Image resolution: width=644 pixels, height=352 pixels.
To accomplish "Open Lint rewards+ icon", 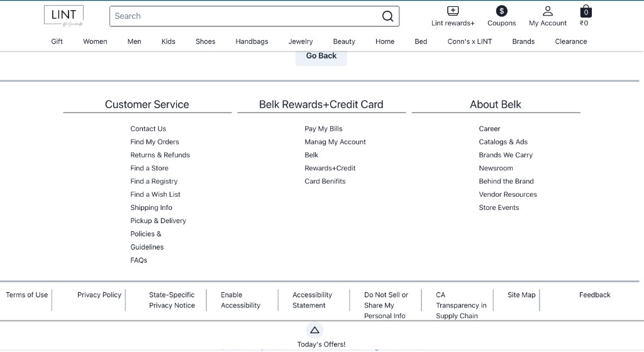I will pyautogui.click(x=453, y=11).
